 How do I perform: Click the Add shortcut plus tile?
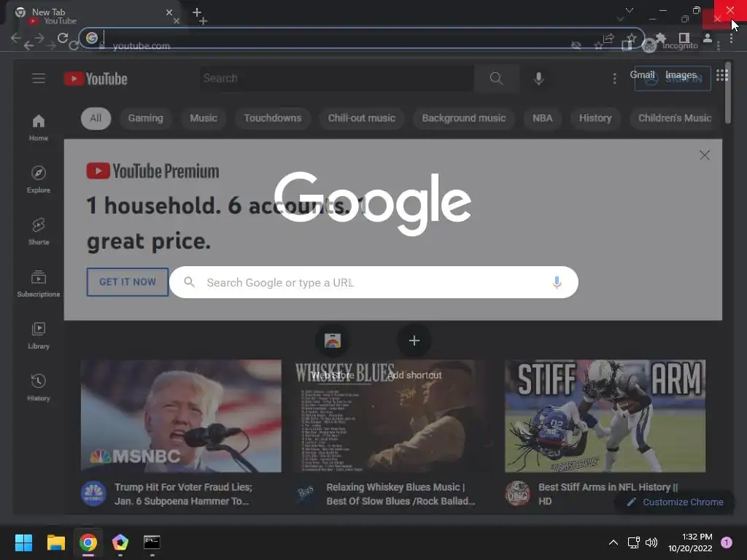[x=414, y=341]
